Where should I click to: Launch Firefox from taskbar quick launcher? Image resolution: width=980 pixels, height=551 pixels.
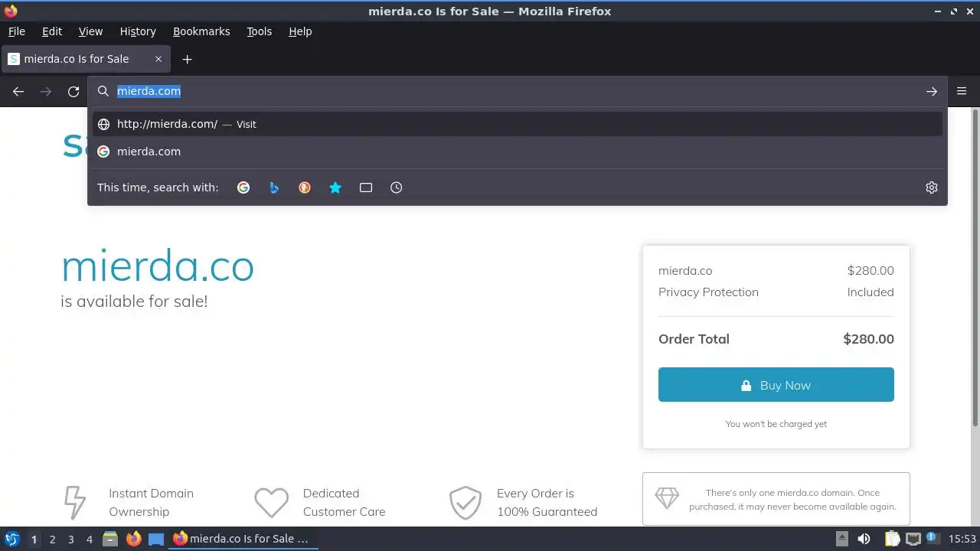[133, 539]
